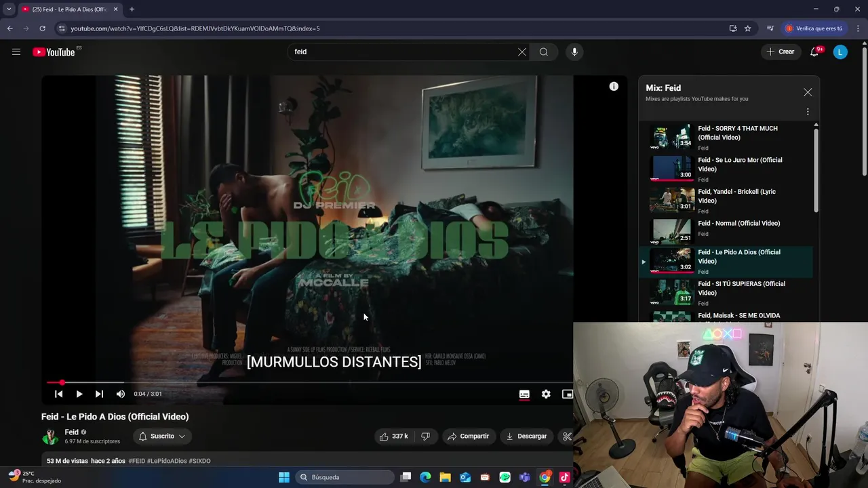Open Task View in the taskbar
The width and height of the screenshot is (868, 488).
[x=406, y=477]
